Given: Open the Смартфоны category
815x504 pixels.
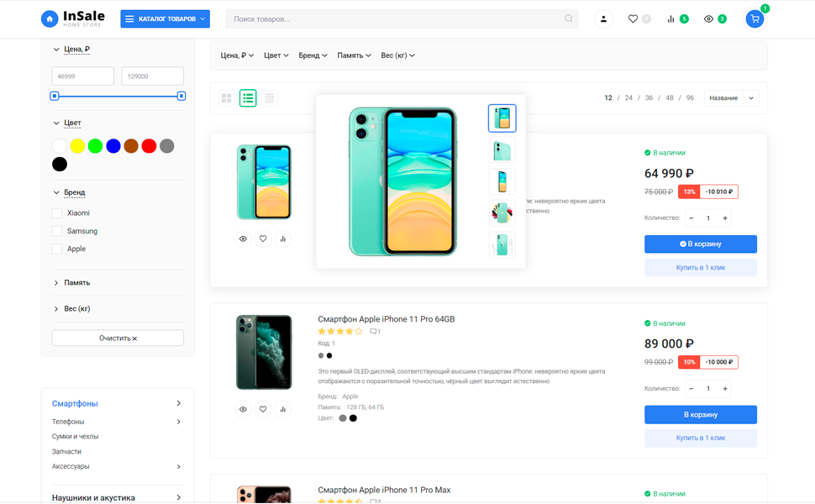Looking at the screenshot, I should [x=75, y=404].
